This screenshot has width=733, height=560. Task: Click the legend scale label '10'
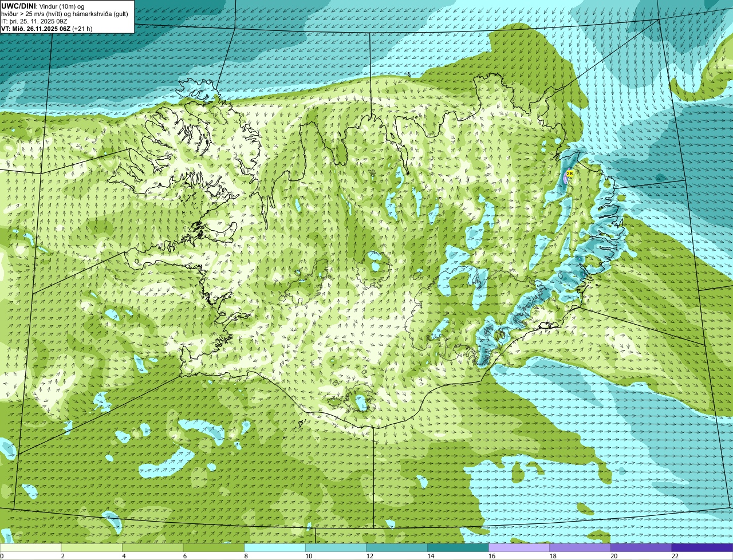click(309, 556)
